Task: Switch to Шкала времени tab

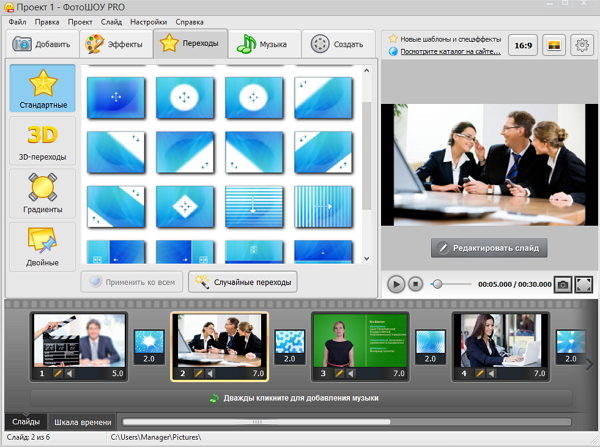Action: [x=83, y=422]
